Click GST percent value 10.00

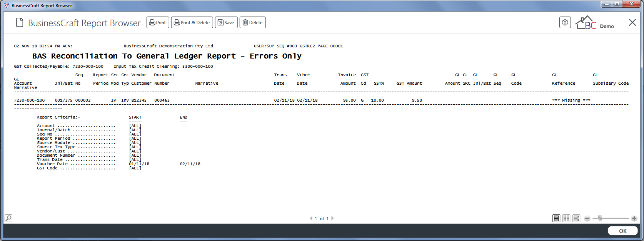pyautogui.click(x=377, y=100)
